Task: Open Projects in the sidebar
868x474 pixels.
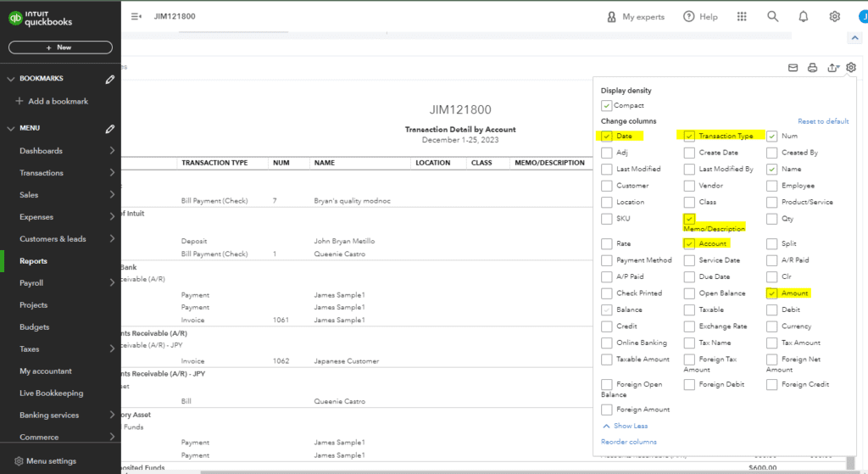Action: [x=33, y=305]
